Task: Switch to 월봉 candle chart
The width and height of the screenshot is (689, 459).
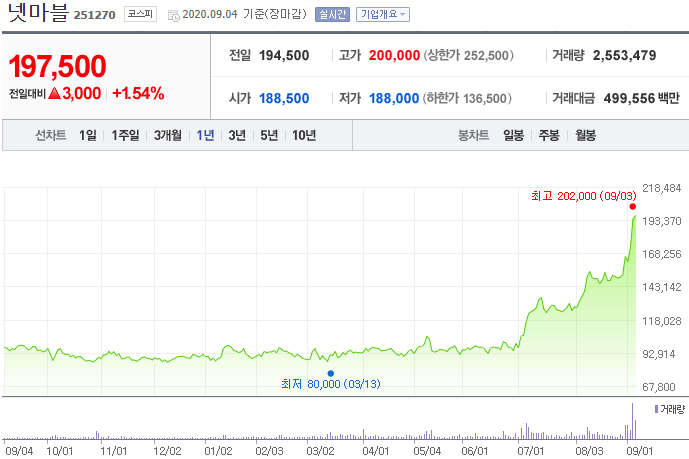Action: tap(585, 135)
